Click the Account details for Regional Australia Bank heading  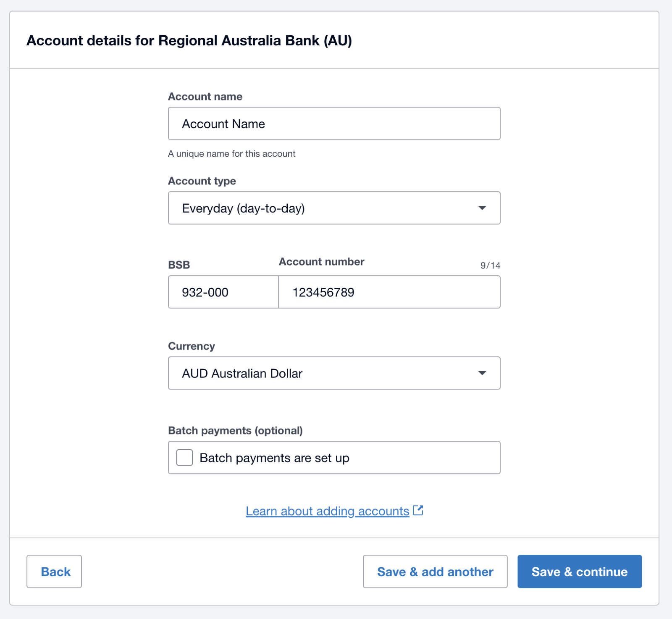tap(189, 40)
